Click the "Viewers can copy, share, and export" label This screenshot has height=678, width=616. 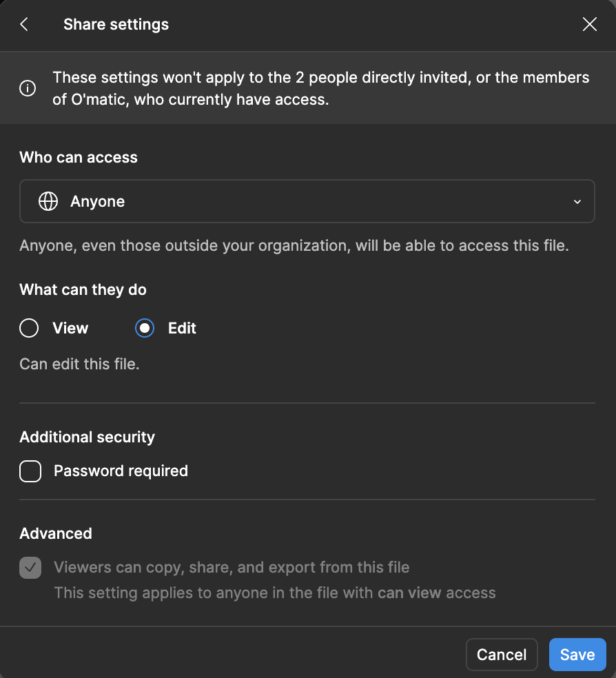coord(232,568)
